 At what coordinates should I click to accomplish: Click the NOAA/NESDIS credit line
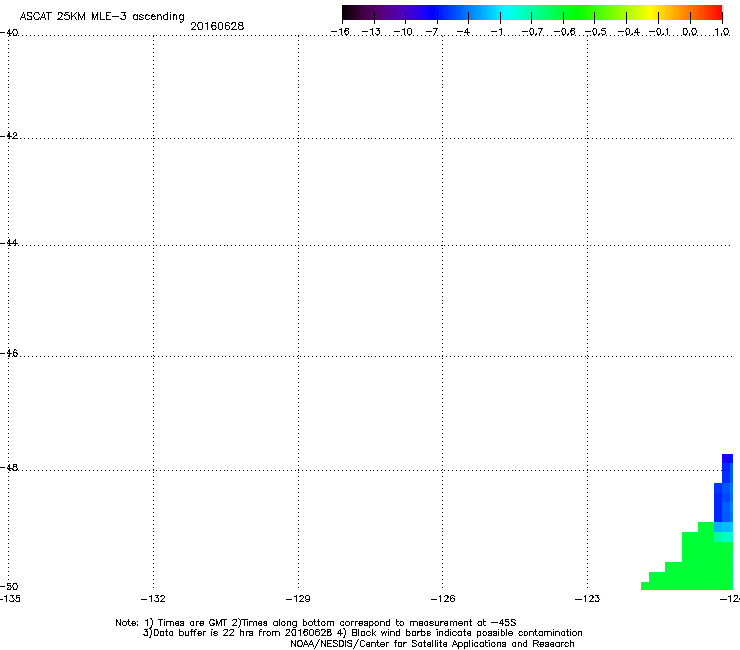pyautogui.click(x=432, y=644)
